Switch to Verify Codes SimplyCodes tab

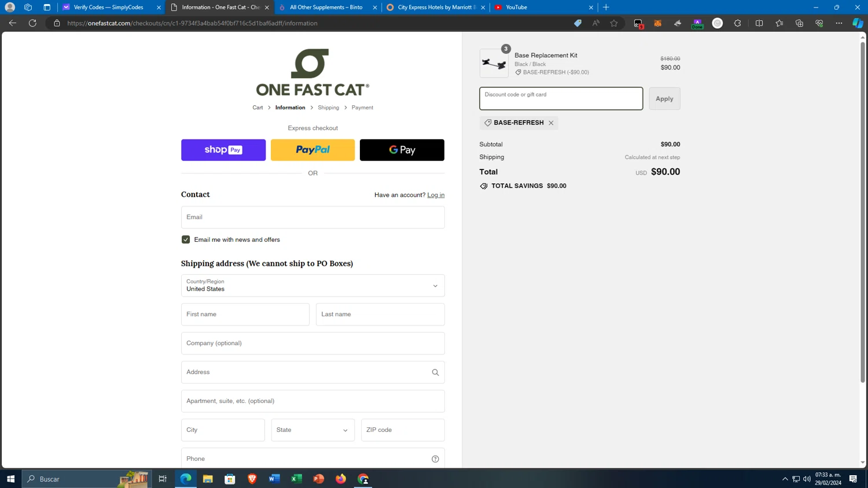coord(109,8)
